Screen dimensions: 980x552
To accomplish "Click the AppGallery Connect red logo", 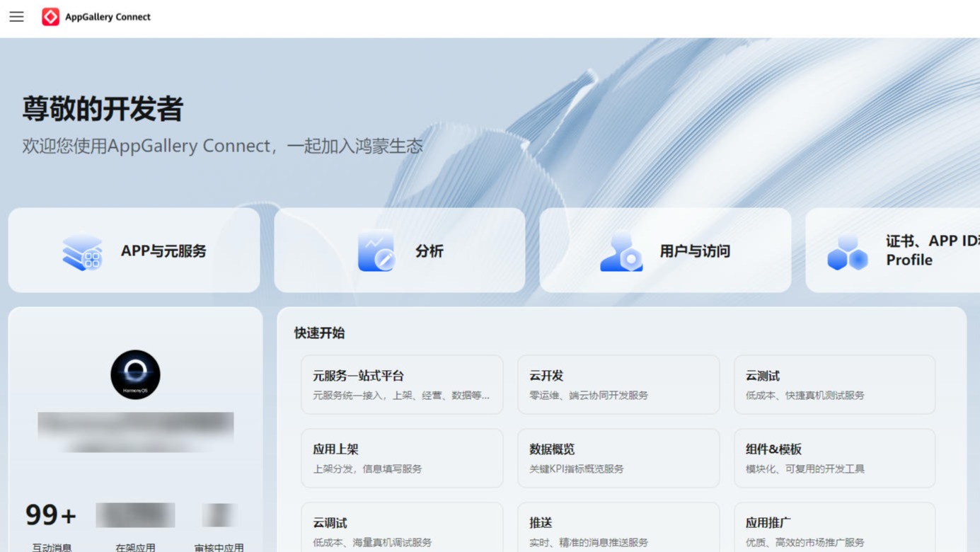I will pos(50,16).
